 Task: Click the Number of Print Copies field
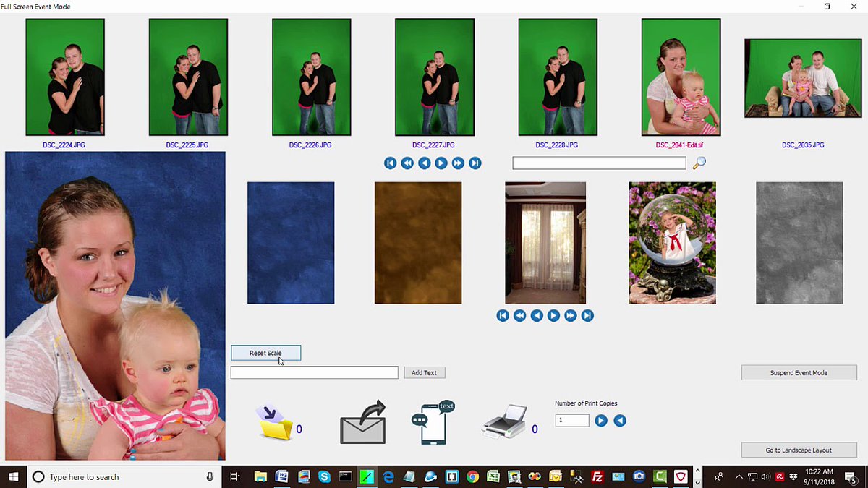[572, 421]
